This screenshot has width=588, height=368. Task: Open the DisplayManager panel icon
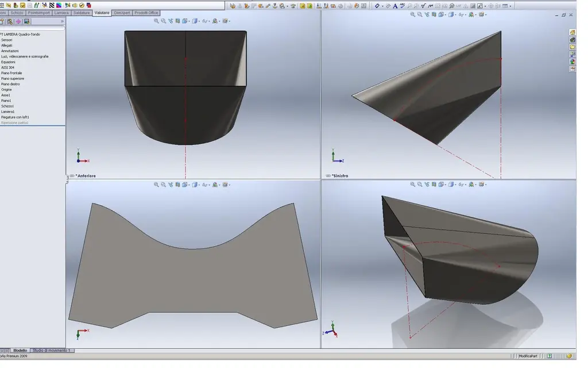pos(26,21)
